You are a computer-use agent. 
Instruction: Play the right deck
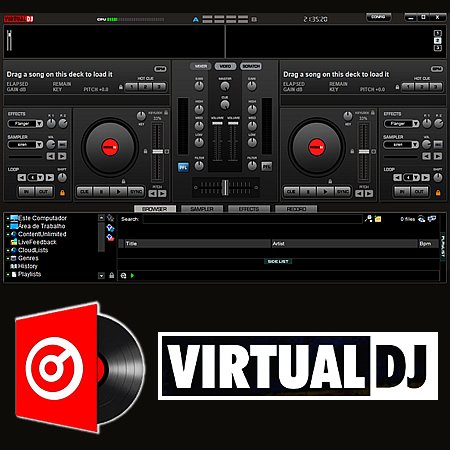tap(325, 192)
